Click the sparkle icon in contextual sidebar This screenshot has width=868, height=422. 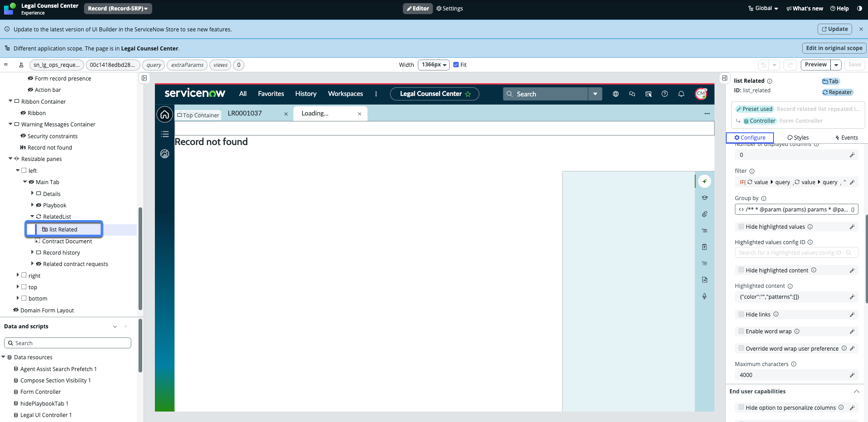704,181
